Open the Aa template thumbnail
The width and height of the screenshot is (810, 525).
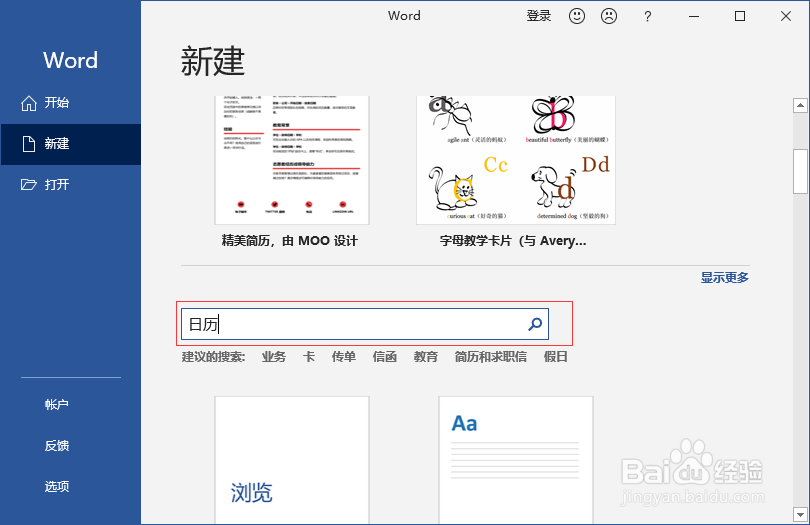516,460
